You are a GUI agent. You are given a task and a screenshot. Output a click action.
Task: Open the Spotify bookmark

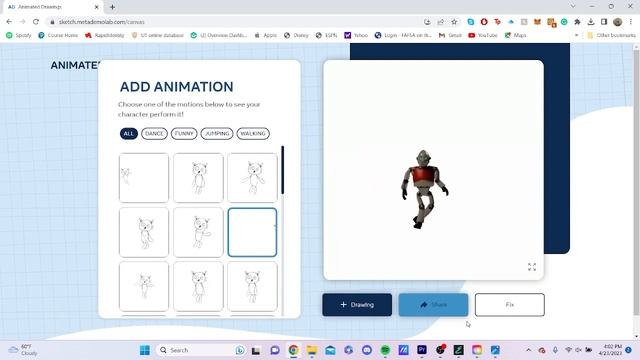click(19, 36)
